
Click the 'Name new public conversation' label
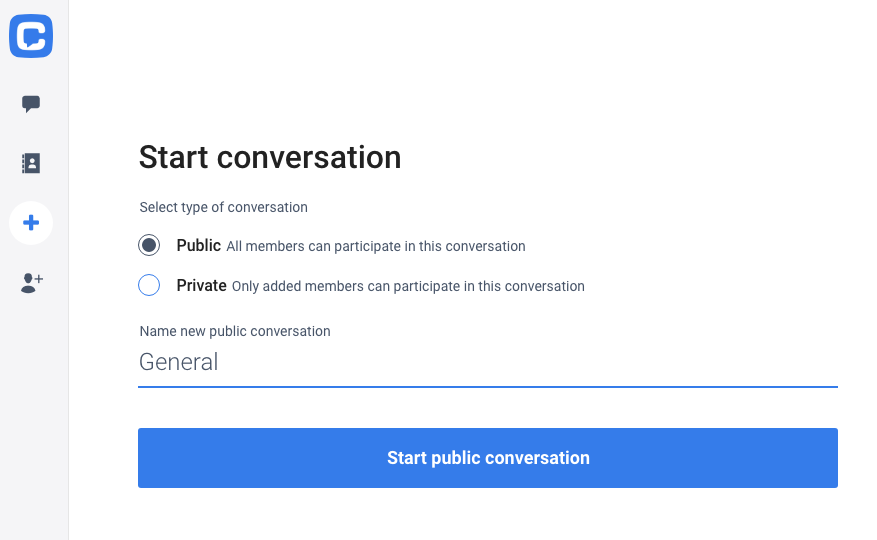235,331
